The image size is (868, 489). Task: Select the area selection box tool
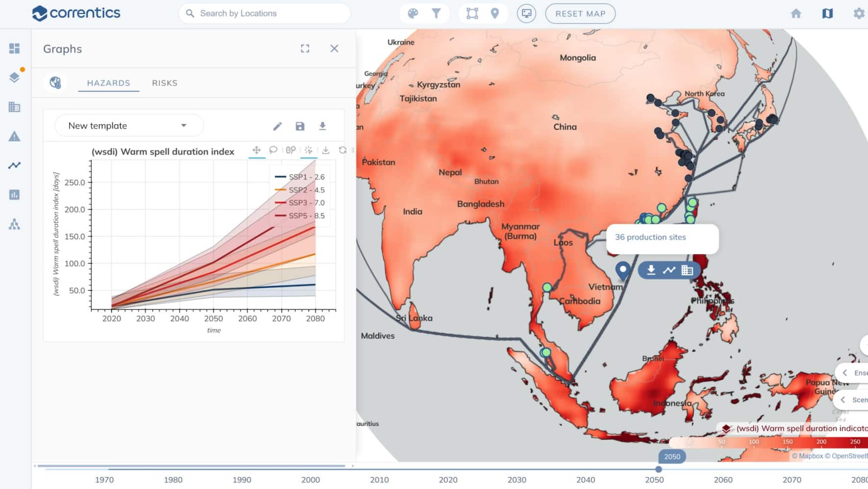(472, 14)
